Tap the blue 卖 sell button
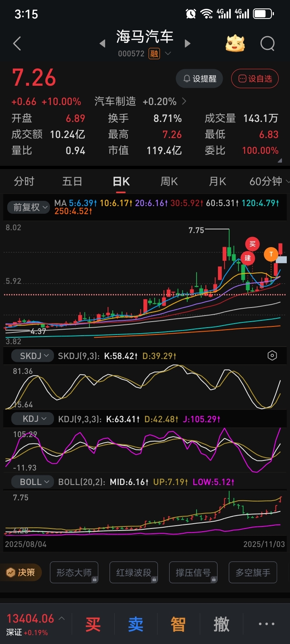This screenshot has width=290, height=644. [x=136, y=624]
